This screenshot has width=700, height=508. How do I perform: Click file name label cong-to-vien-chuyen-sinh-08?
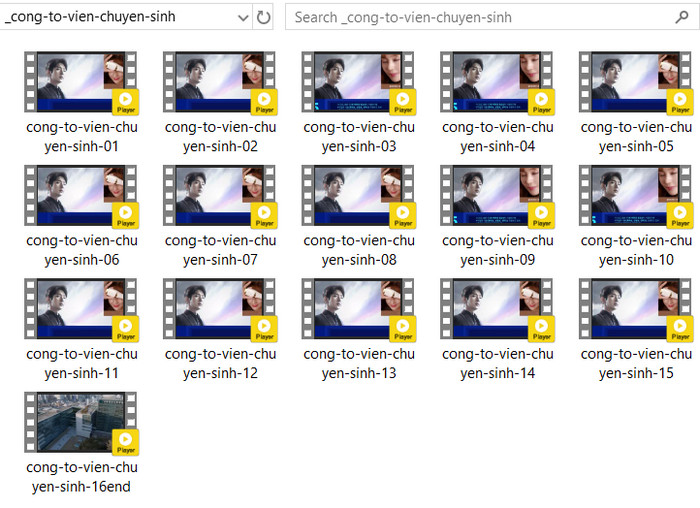click(359, 250)
